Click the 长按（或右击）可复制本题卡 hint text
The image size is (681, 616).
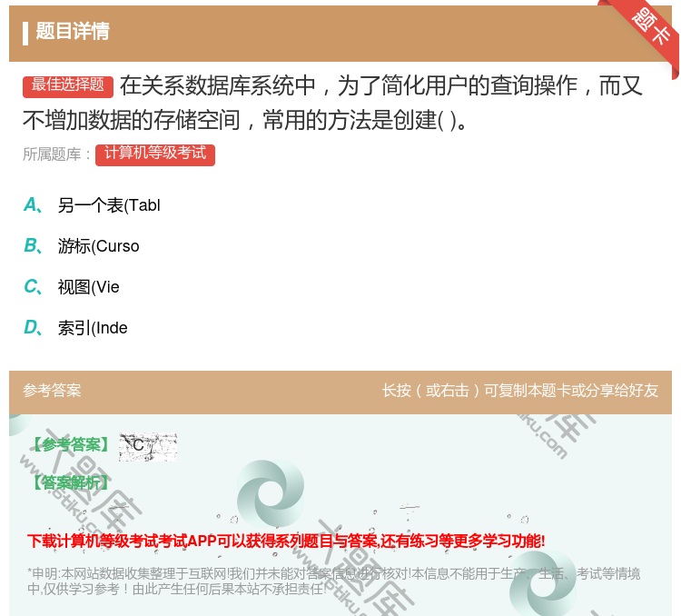click(520, 391)
